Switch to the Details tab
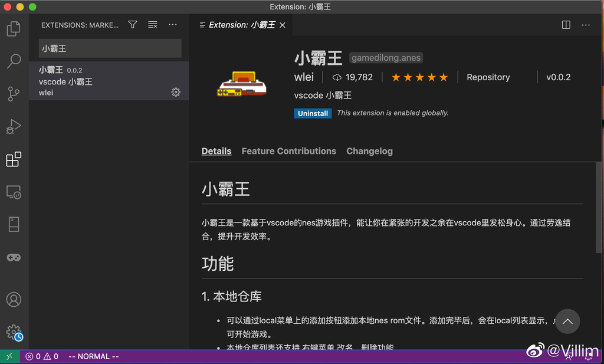 (x=216, y=151)
